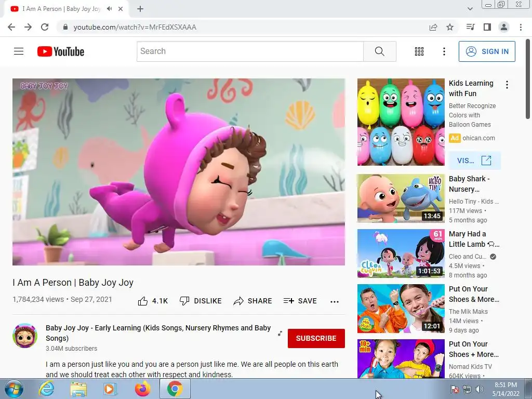Subscribe to Baby Joy Joy channel
532x399 pixels.
tap(316, 338)
